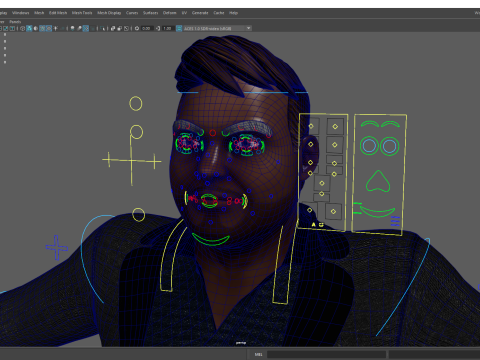
Task: Open the Edit Mesh menu
Action: tap(58, 13)
